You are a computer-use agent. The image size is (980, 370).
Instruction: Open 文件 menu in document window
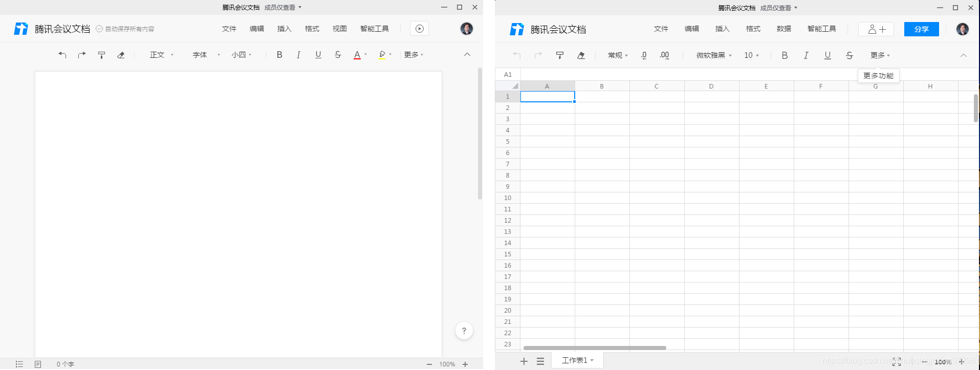click(x=229, y=29)
